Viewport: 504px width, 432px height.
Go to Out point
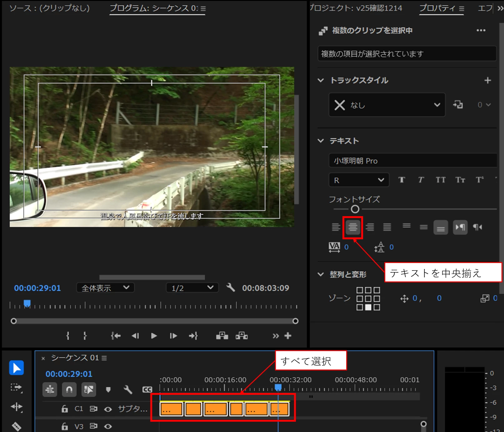point(193,336)
